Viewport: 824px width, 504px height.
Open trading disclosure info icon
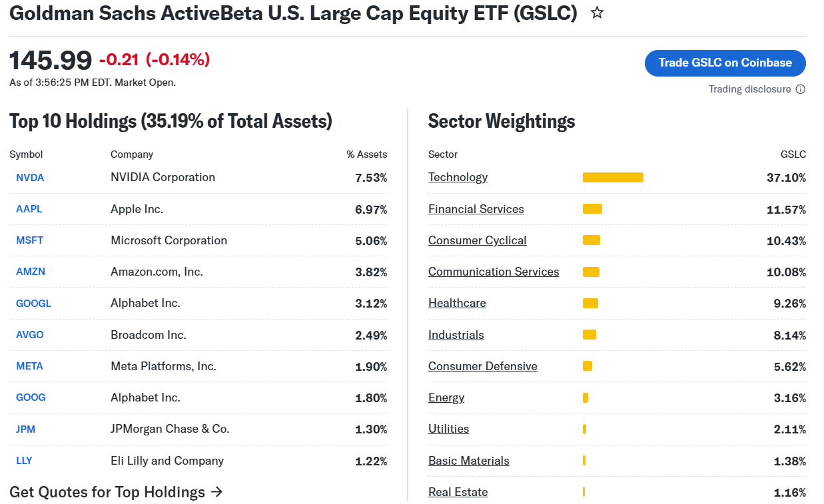tap(800, 89)
